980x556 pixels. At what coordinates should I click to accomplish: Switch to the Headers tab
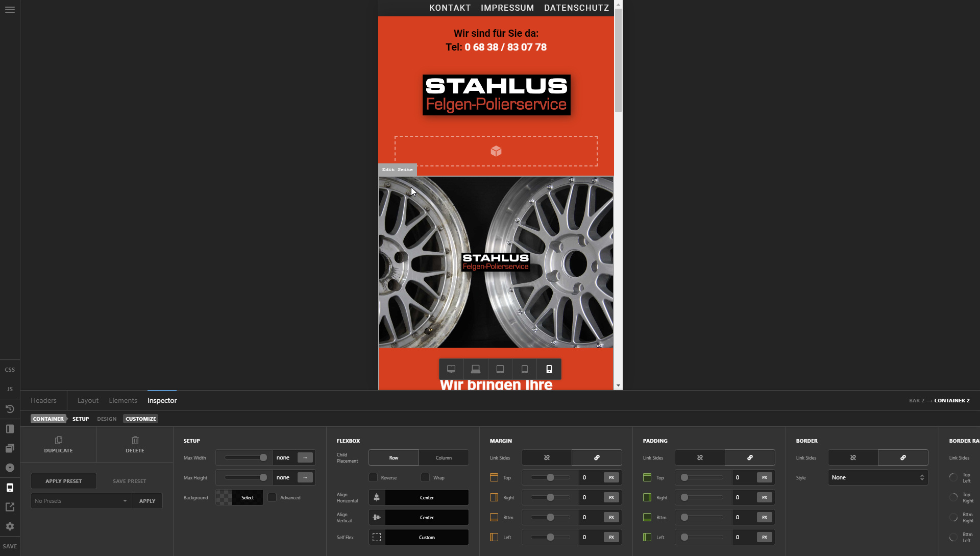point(43,400)
